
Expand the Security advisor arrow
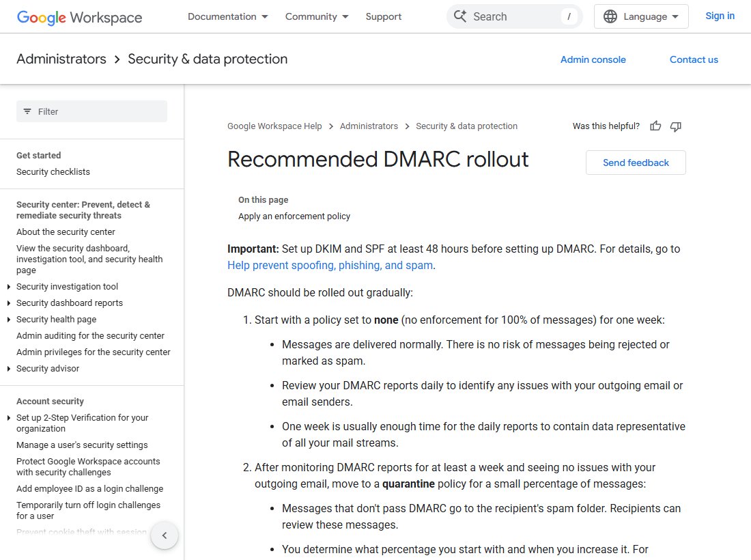coord(9,368)
